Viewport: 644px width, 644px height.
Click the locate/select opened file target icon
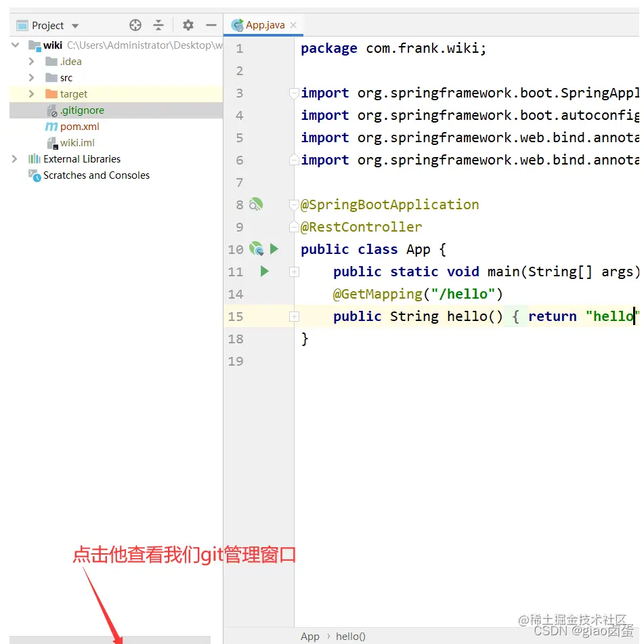pyautogui.click(x=135, y=25)
